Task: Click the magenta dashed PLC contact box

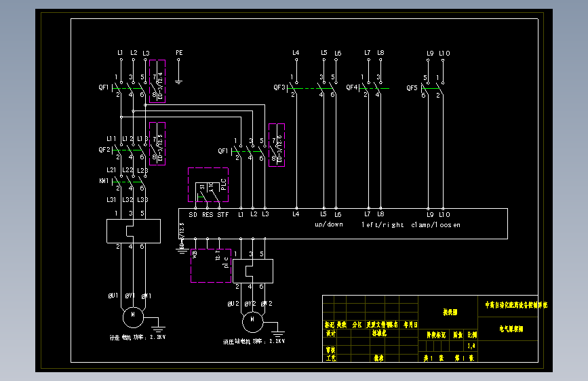Action: pos(208,185)
